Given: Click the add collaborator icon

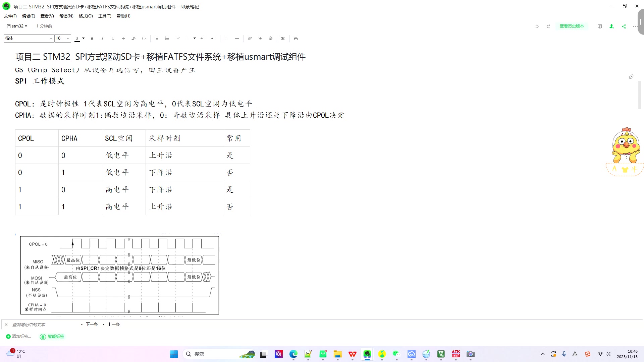Looking at the screenshot, I should point(611,26).
